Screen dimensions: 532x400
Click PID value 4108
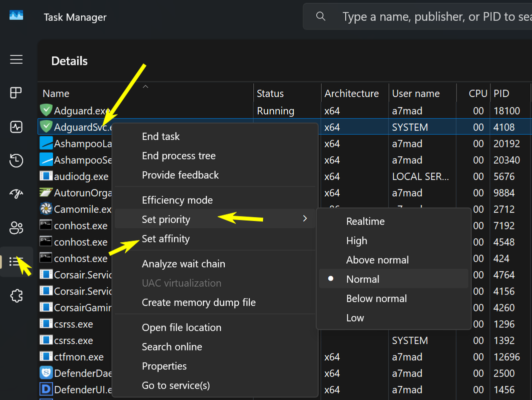click(x=504, y=127)
